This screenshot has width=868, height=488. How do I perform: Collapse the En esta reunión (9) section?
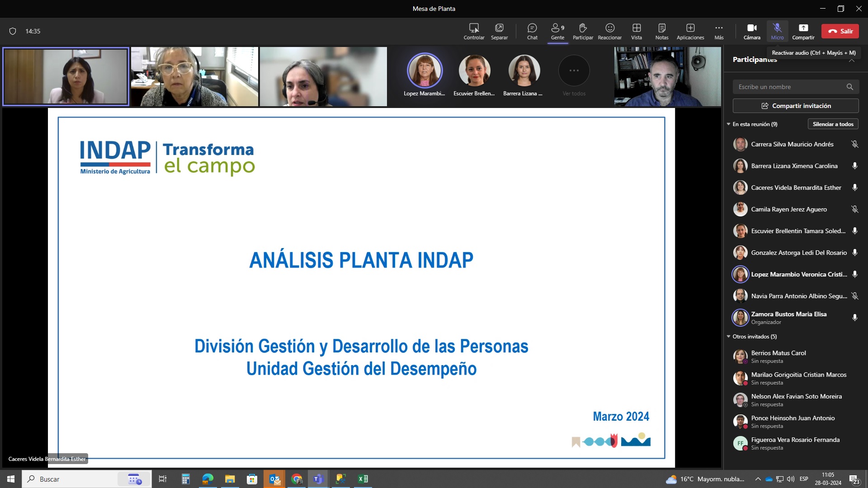[x=728, y=124]
